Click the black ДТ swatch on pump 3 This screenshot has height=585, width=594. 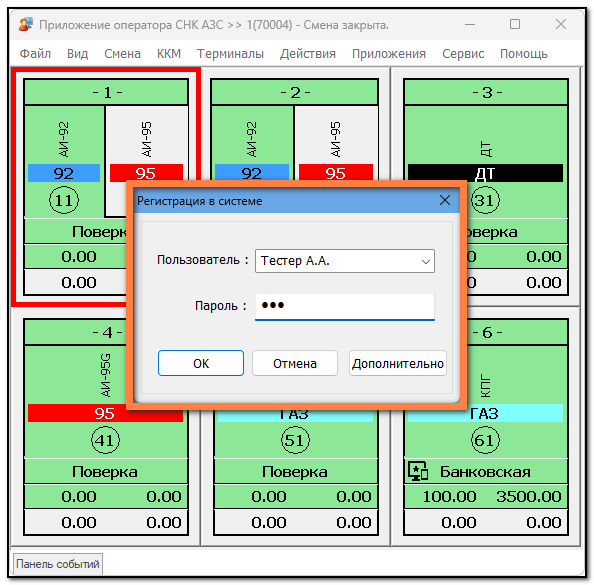485,173
